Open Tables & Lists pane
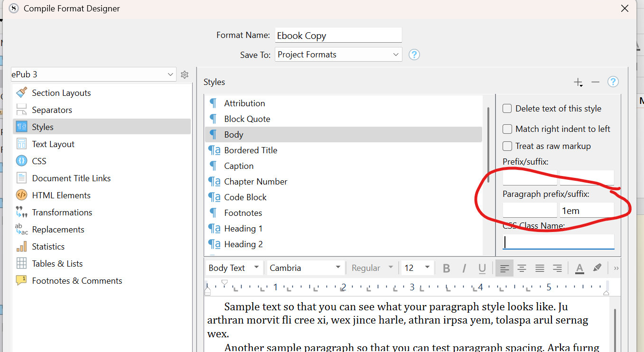This screenshot has width=644, height=352. pos(101,264)
